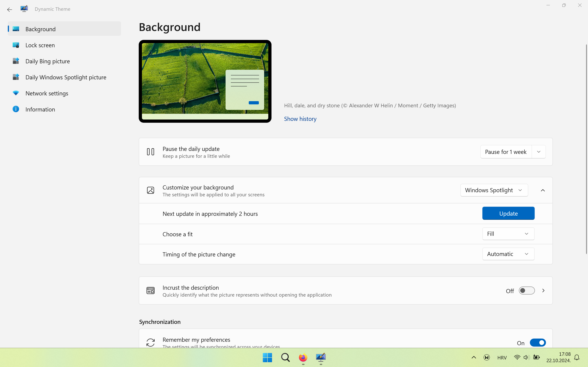Open the Automatic timing dropdown
Image resolution: width=588 pixels, height=367 pixels.
(508, 254)
